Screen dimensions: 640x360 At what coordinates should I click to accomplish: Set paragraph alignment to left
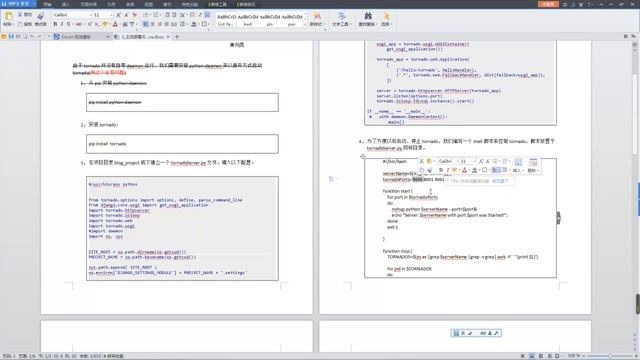pyautogui.click(x=145, y=24)
